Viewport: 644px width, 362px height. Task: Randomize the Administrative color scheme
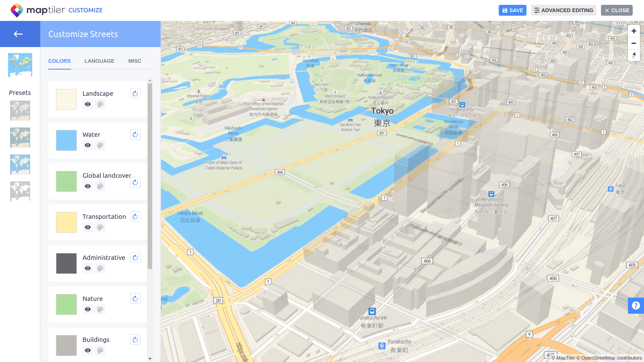(x=135, y=257)
